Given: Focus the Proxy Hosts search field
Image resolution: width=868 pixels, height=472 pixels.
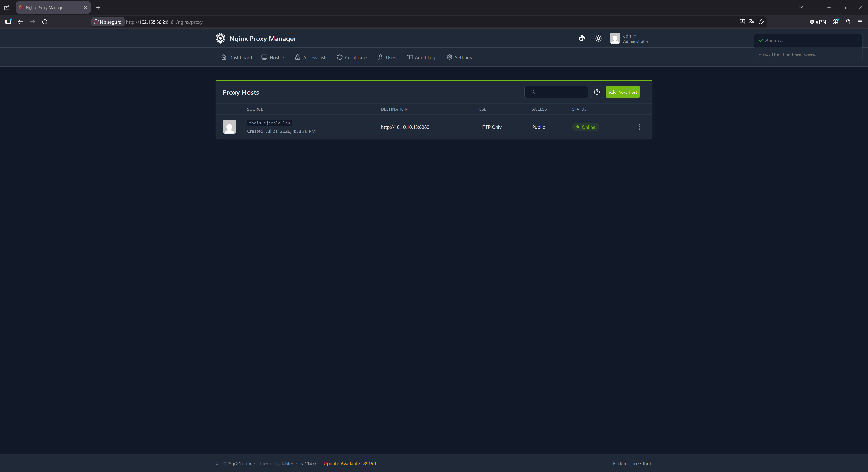Looking at the screenshot, I should point(556,92).
